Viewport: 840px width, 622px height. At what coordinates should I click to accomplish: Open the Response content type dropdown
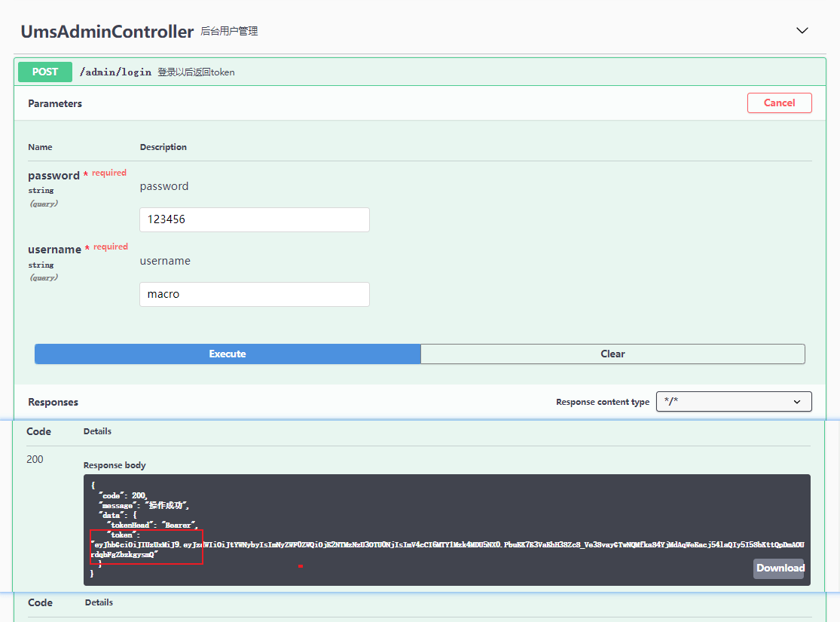click(733, 402)
